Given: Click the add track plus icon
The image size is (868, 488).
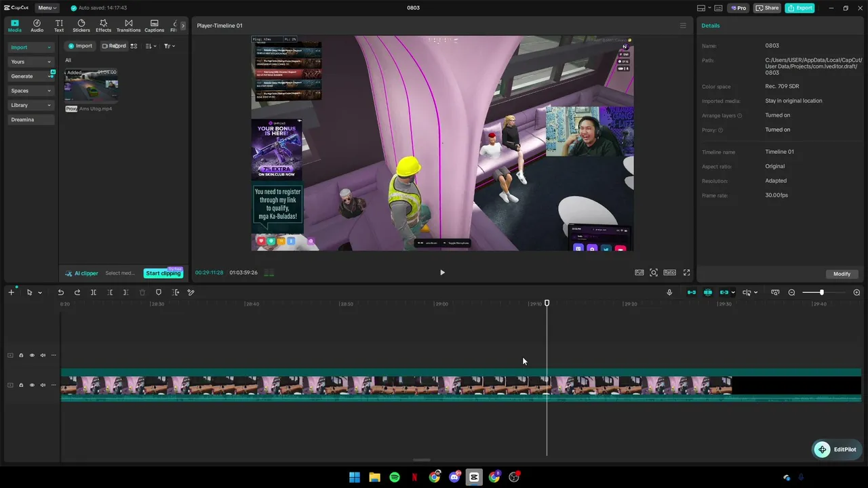Looking at the screenshot, I should tap(11, 292).
